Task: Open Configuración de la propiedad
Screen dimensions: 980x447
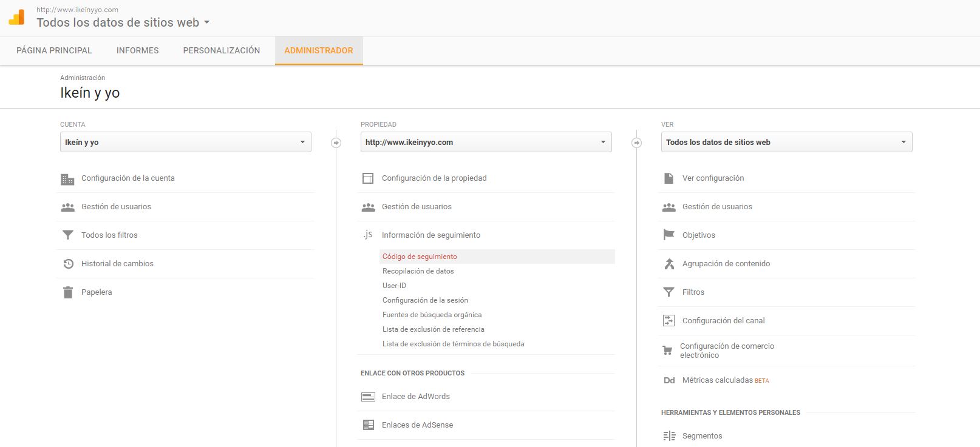Action: 434,178
